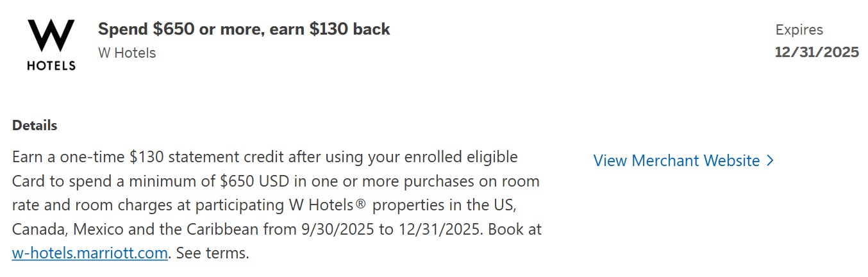The height and width of the screenshot is (277, 868).
Task: Click the Details heading
Action: (35, 126)
